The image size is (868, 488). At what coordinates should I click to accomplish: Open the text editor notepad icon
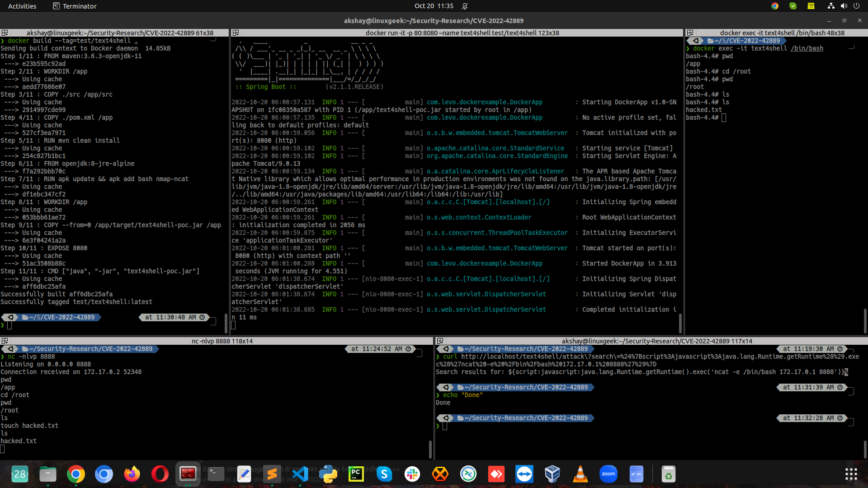pos(244,474)
